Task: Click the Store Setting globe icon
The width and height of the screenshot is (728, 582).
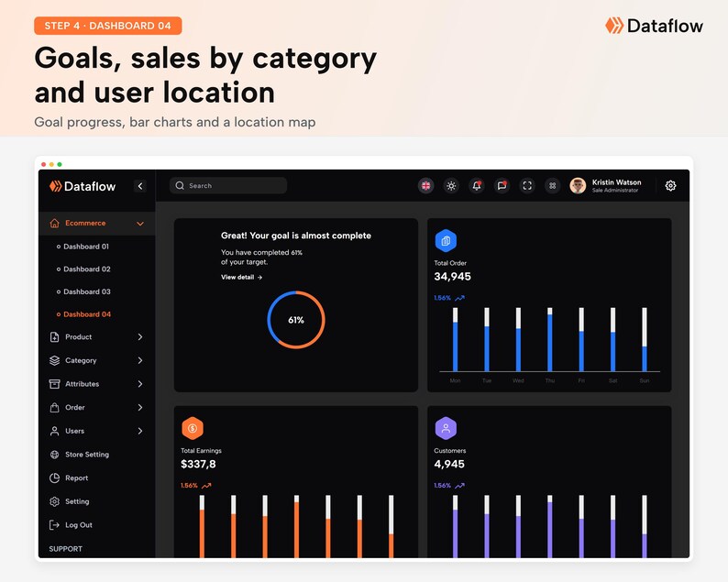Action: [x=54, y=455]
